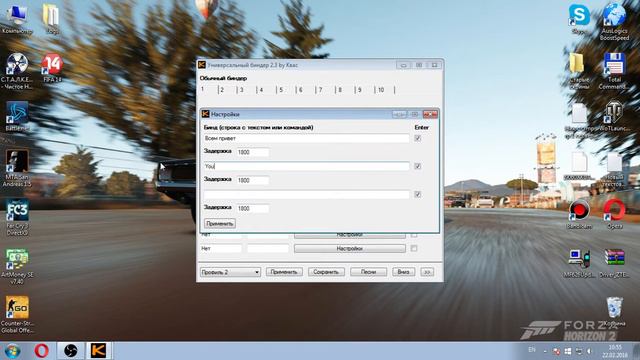The image size is (640, 360).
Task: Open the Opera desktop shortcut
Action: click(614, 214)
